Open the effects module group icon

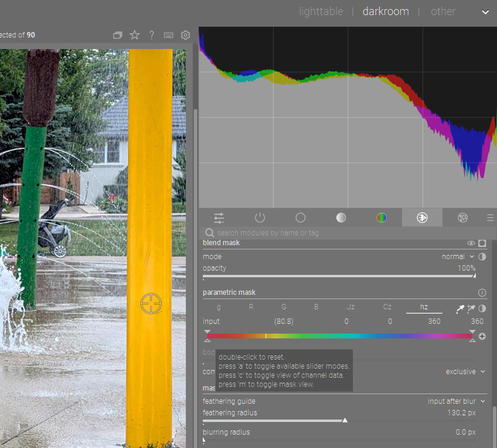click(462, 218)
